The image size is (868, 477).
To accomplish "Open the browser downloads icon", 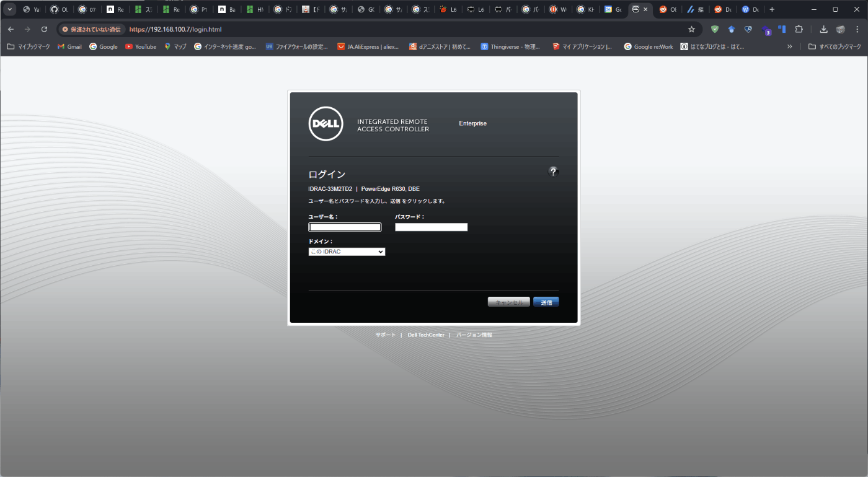I will pos(823,29).
